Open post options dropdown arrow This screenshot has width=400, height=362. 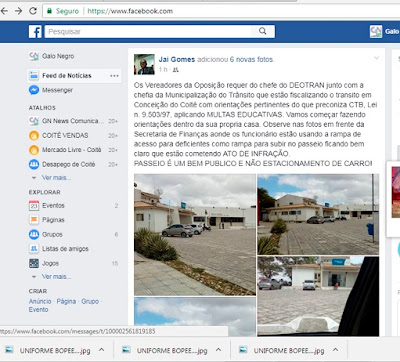pos(376,58)
